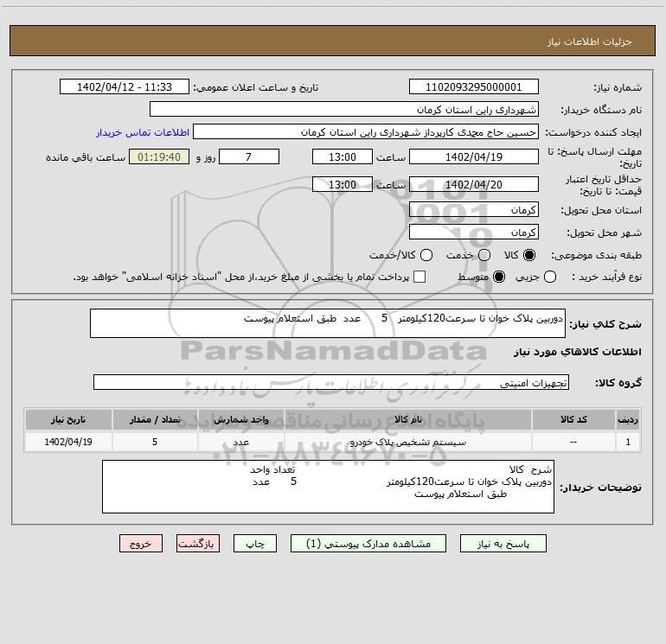Click buyer organization field شهرداری راین
This screenshot has width=666, height=644.
(x=344, y=110)
